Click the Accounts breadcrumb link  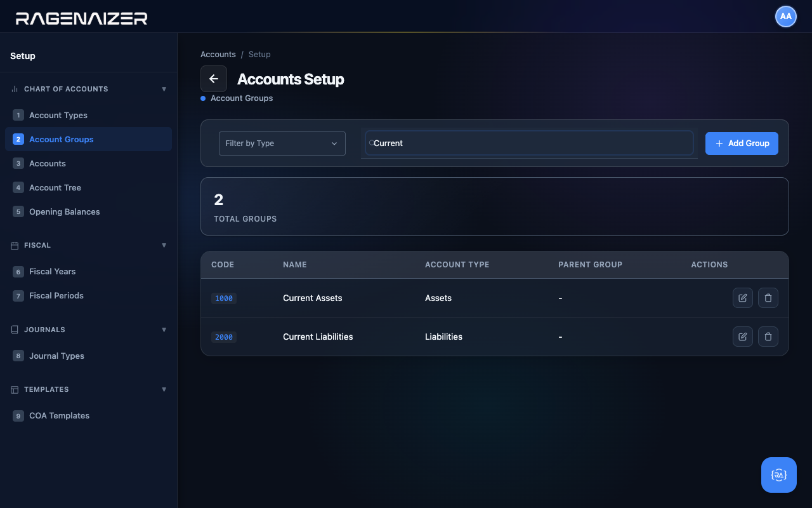(218, 55)
